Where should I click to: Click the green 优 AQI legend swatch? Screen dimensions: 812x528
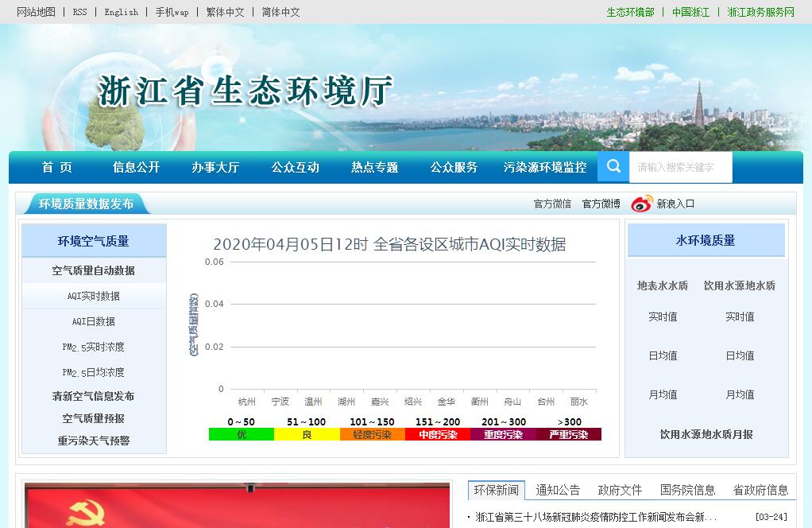(242, 434)
